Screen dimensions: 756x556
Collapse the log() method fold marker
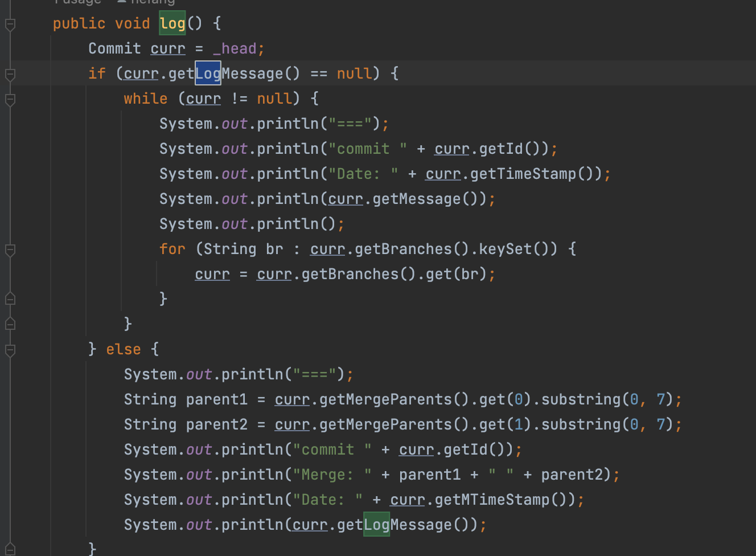coord(10,24)
